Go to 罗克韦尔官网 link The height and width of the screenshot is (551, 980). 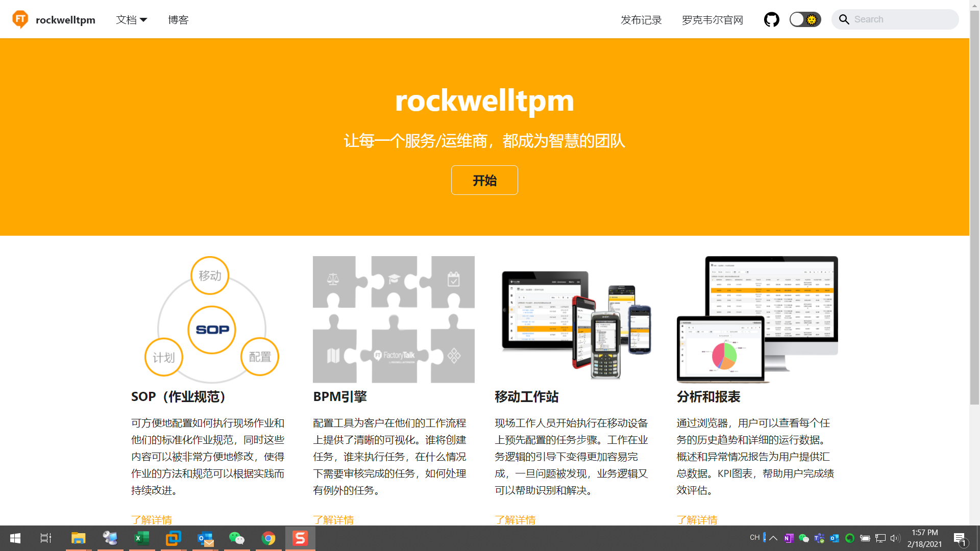(x=712, y=20)
